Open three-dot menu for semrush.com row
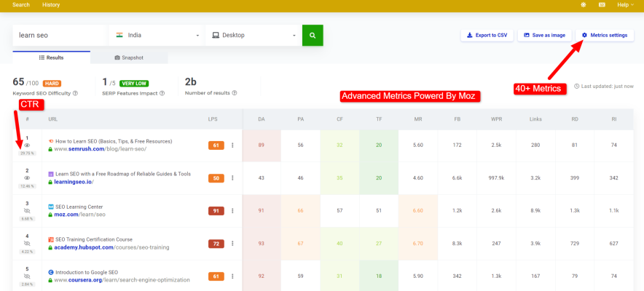Screen dimensions: 644x291 click(232, 145)
